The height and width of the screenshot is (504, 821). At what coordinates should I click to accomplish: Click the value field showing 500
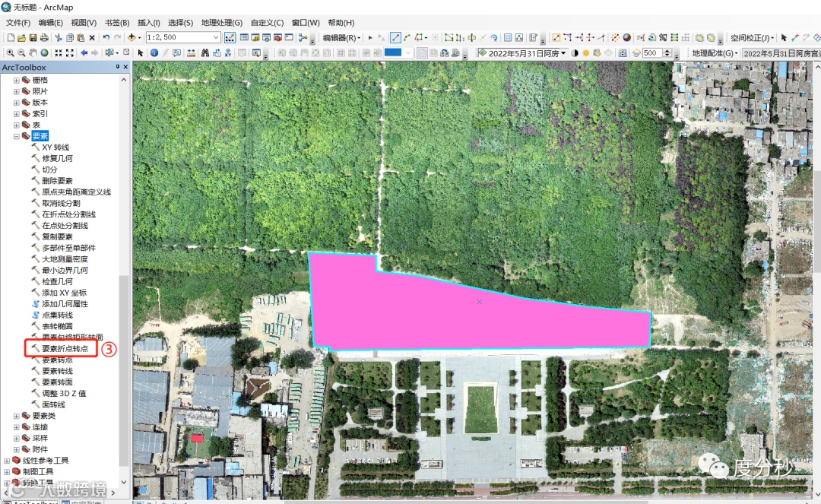tap(652, 53)
